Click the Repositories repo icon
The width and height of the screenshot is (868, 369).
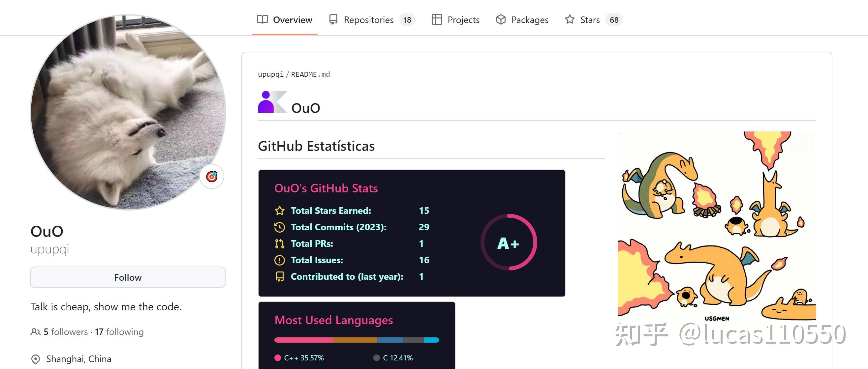click(x=333, y=19)
